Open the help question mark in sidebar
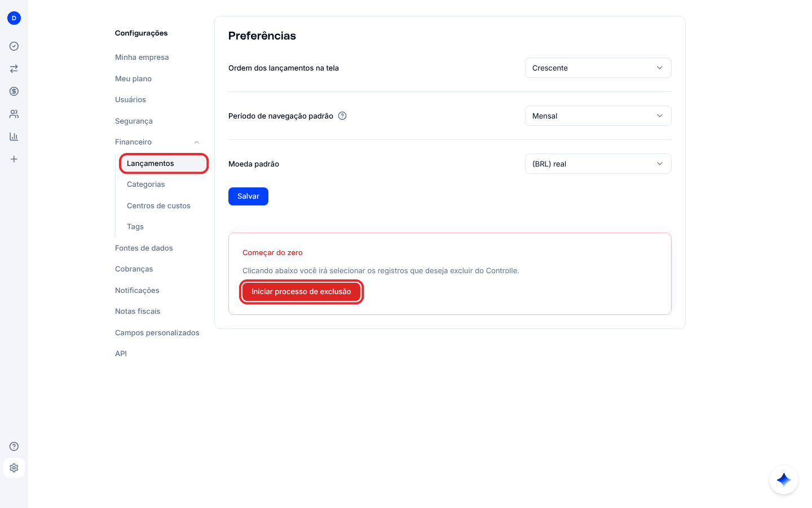812x508 pixels. pos(14,446)
